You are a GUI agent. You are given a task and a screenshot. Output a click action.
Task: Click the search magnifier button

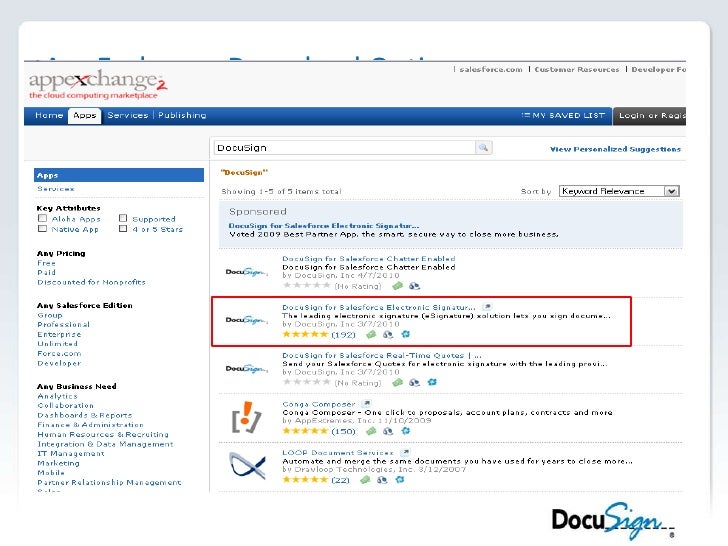point(483,148)
